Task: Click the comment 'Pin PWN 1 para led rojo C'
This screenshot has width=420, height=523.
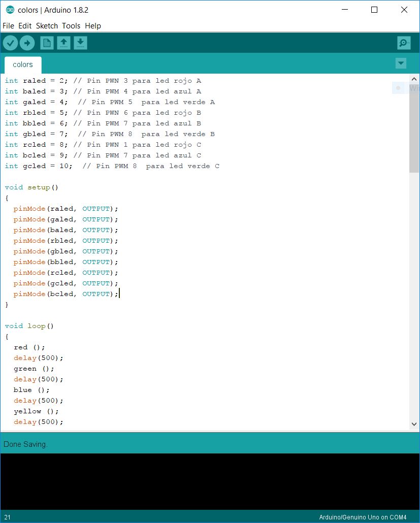Action: [137, 145]
